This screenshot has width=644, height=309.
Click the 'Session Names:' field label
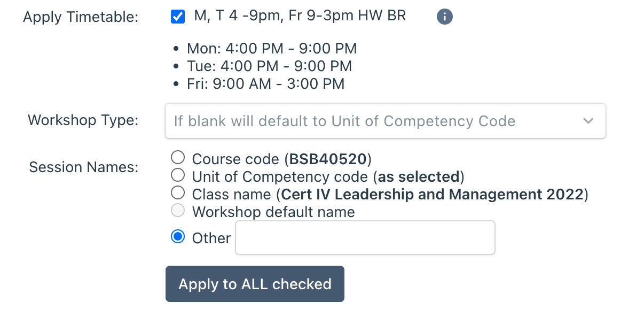click(x=84, y=167)
